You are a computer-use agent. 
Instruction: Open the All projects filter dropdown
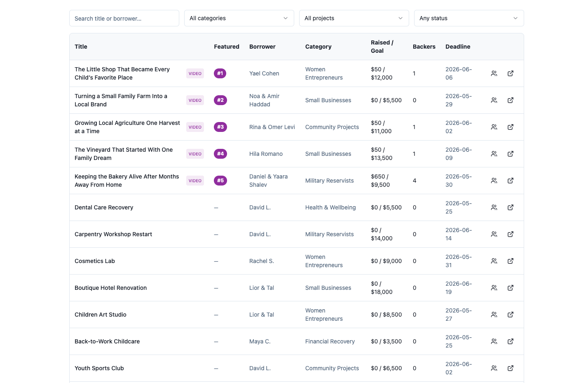point(354,18)
